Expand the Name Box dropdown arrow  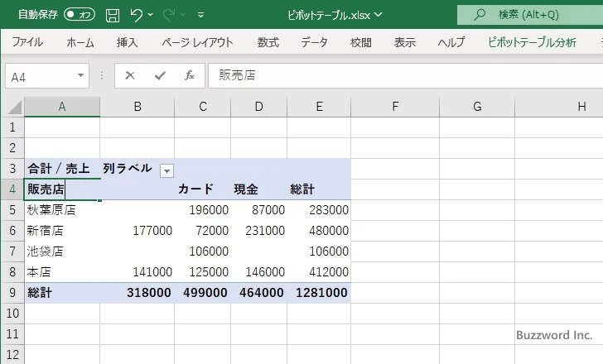81,75
